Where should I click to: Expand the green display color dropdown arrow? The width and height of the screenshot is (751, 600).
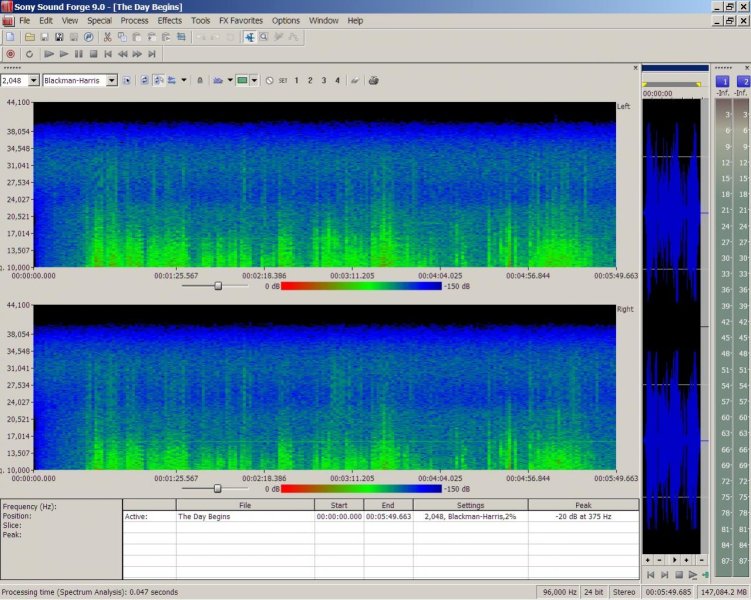254,80
